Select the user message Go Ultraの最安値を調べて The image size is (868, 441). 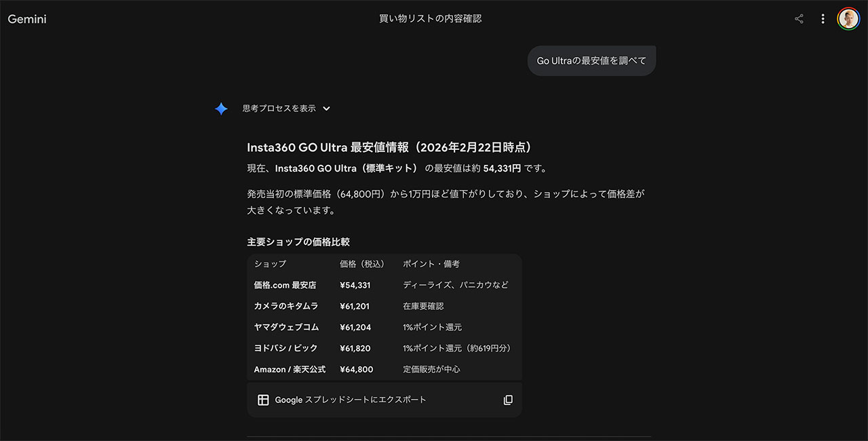[x=591, y=61]
